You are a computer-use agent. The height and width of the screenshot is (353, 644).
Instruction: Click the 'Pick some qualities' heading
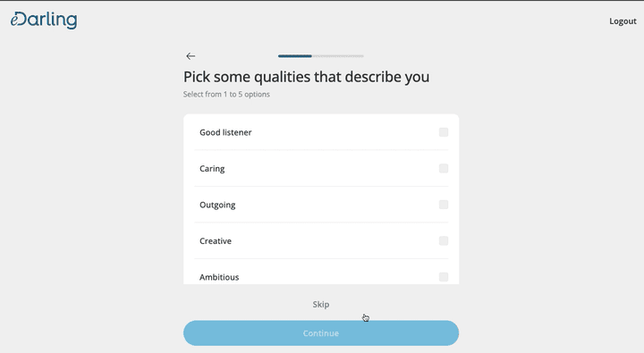(307, 77)
